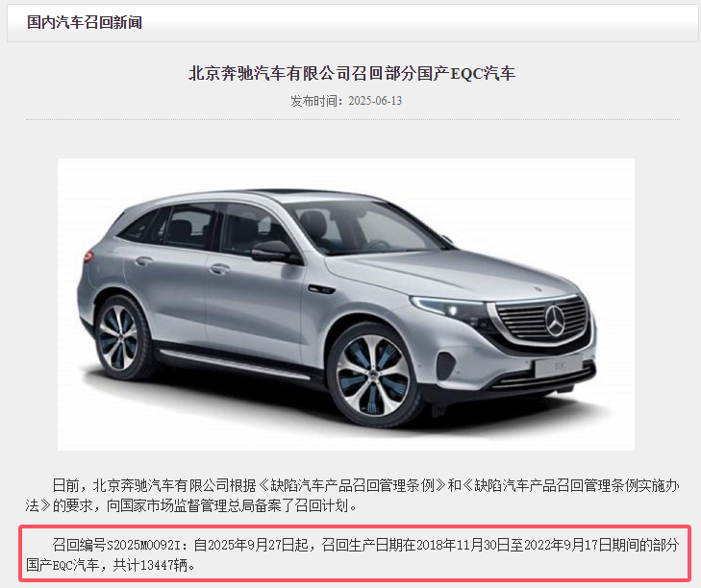Click the front door handle on car
This screenshot has height=588, width=701.
click(x=219, y=268)
